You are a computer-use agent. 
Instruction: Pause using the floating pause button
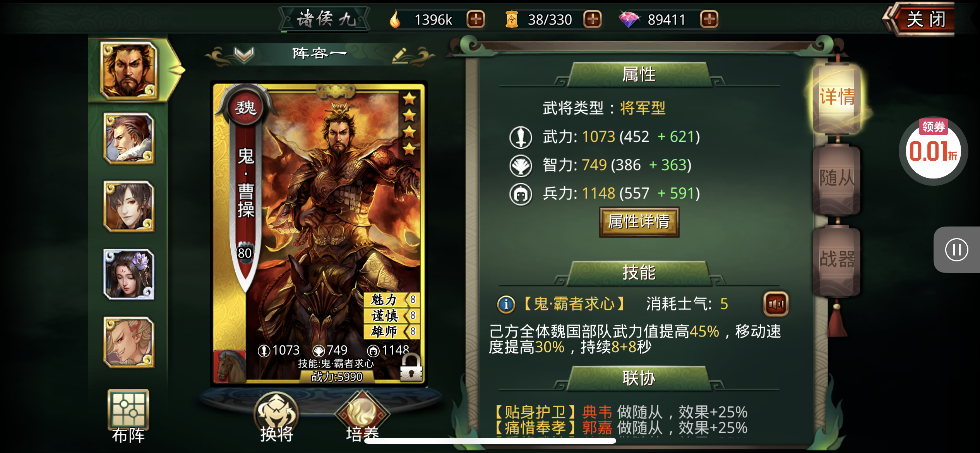tap(956, 250)
